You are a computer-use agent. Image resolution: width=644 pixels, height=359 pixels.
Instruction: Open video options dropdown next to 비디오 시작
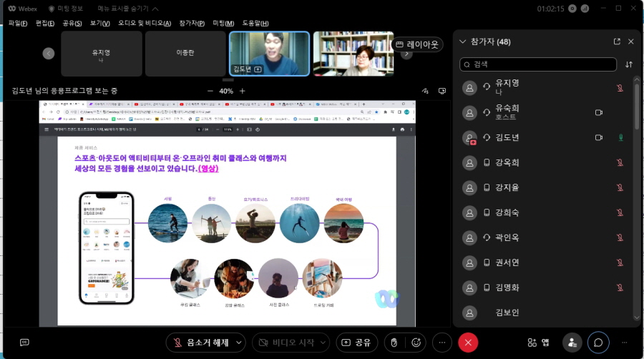[x=323, y=343]
